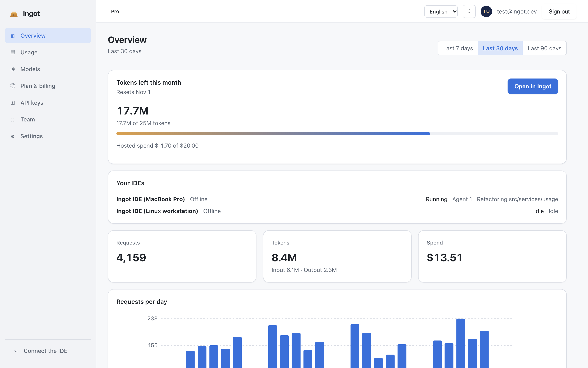Click Ingot IDE (MacBook Pro) row name
This screenshot has height=368, width=588.
click(150, 199)
